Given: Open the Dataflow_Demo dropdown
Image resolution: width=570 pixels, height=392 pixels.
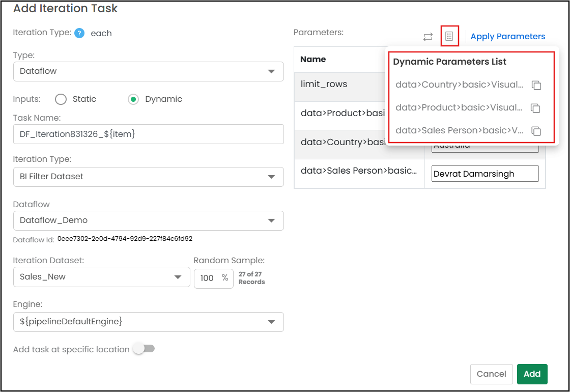Looking at the screenshot, I should pyautogui.click(x=148, y=220).
